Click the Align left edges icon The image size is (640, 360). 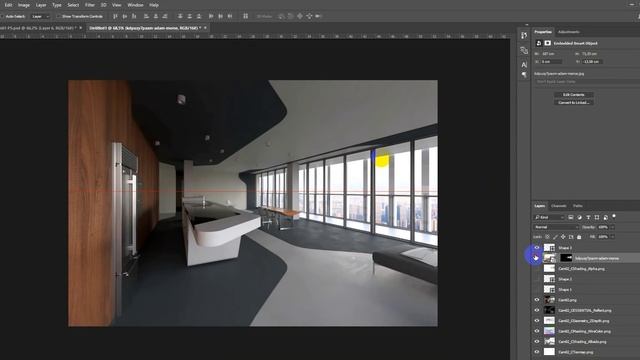[146, 16]
